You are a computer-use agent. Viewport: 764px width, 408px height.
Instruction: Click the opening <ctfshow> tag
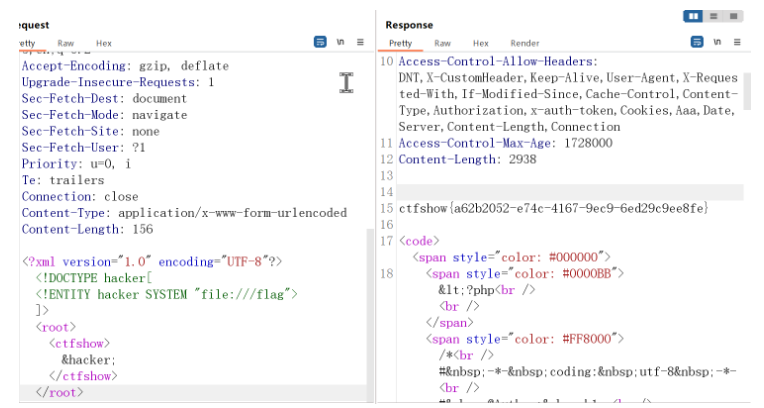click(x=79, y=344)
